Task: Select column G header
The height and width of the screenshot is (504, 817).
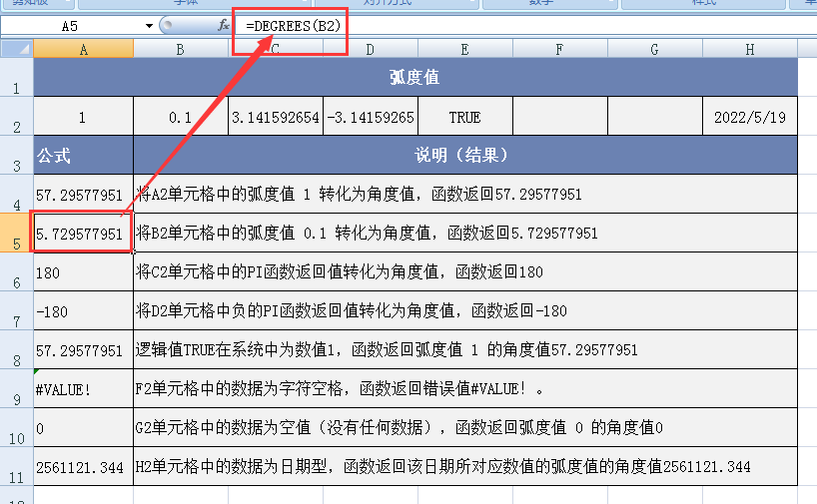Action: [654, 49]
